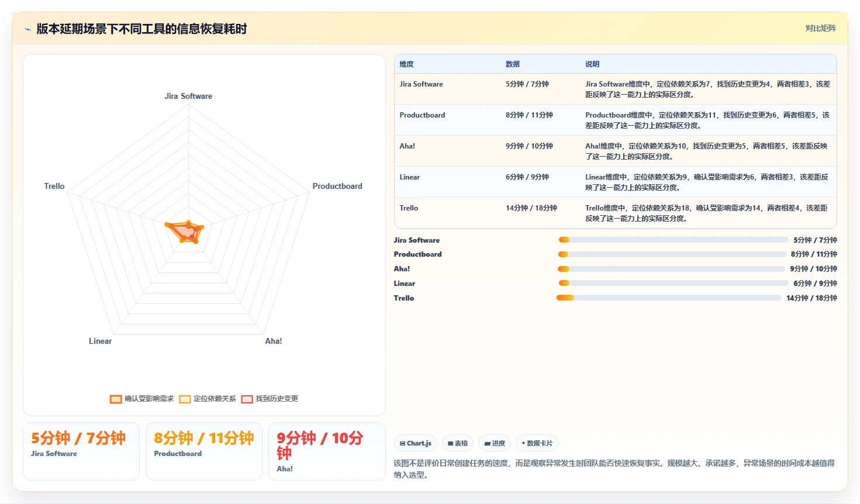860x504 pixels.
Task: Click the Linear progress bar
Action: pos(674,283)
